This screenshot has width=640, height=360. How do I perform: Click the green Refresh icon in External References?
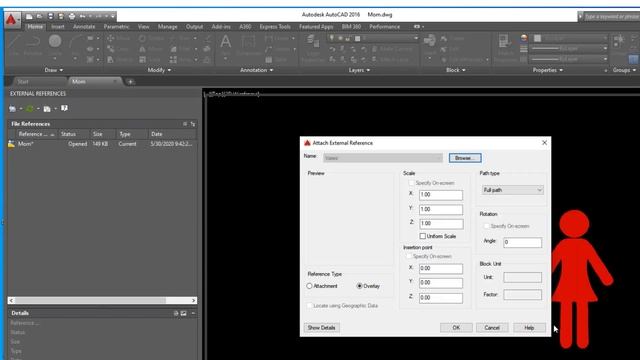[x=30, y=109]
